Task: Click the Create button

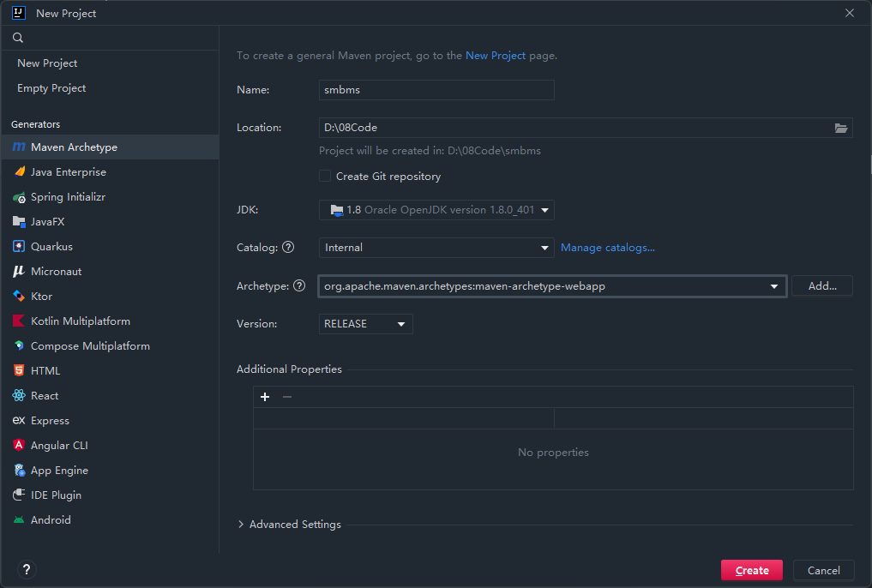Action: click(752, 570)
